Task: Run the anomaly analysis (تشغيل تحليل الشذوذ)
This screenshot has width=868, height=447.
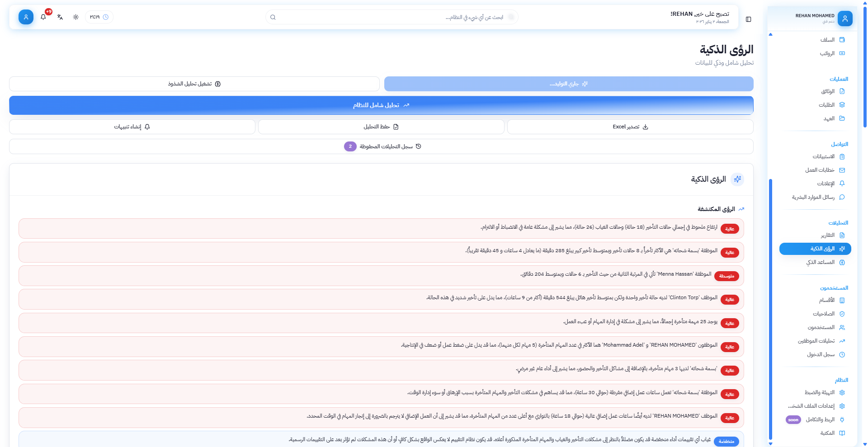Action: [194, 84]
